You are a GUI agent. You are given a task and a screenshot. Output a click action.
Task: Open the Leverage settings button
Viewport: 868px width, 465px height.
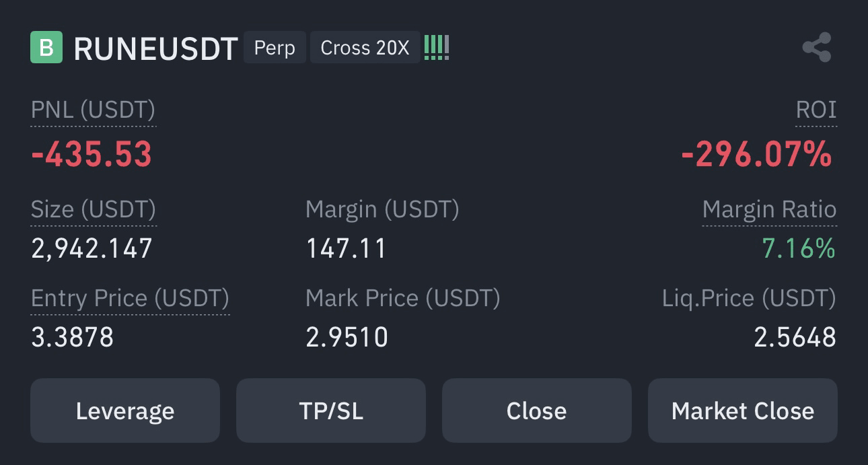tap(125, 410)
